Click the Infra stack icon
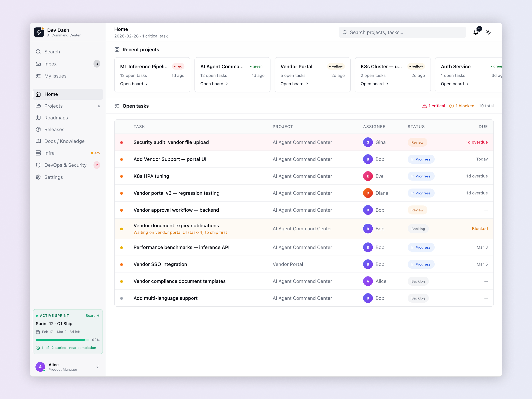Image resolution: width=532 pixels, height=399 pixels. coord(38,153)
